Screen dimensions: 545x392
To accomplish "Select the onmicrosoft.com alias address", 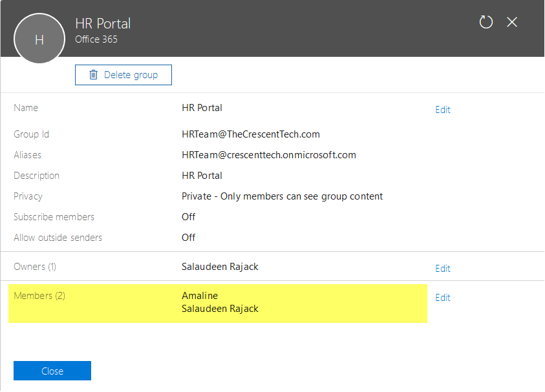I will (269, 155).
